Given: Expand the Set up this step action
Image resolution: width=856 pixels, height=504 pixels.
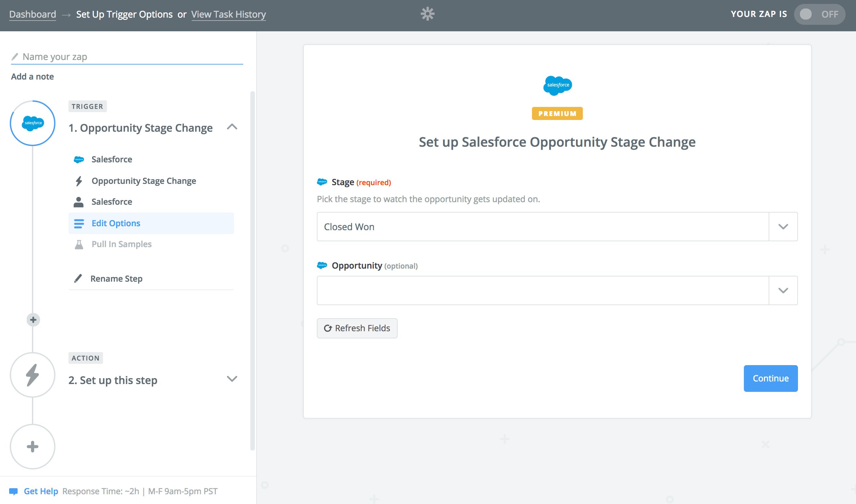Looking at the screenshot, I should [232, 379].
